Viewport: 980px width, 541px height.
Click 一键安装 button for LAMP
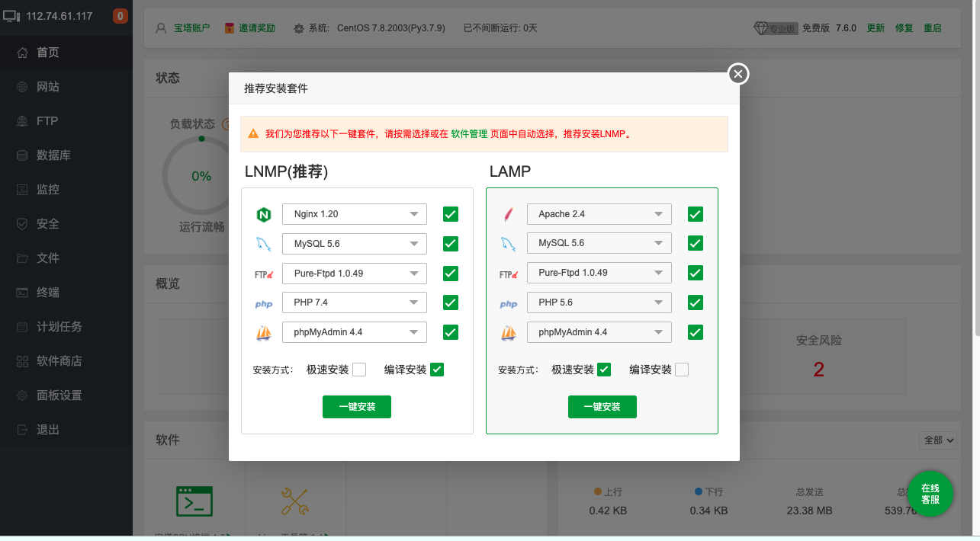(x=602, y=407)
